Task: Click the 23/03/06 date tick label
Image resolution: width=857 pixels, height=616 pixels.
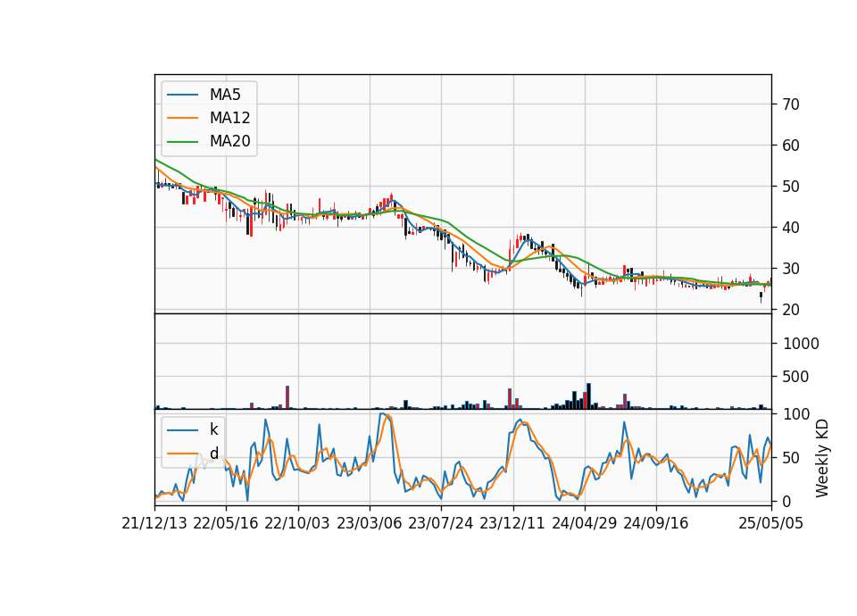Action: (x=369, y=523)
